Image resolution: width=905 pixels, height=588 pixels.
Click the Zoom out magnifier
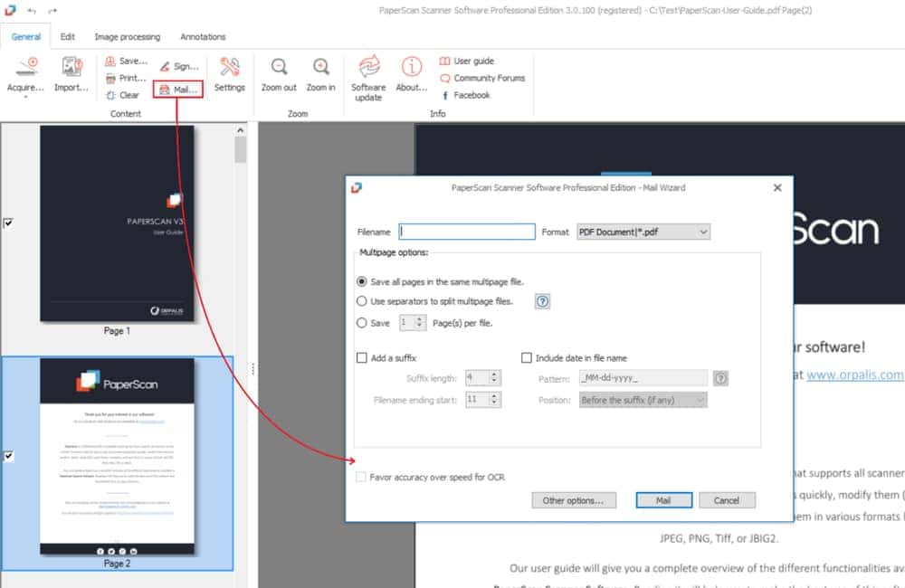tap(279, 67)
